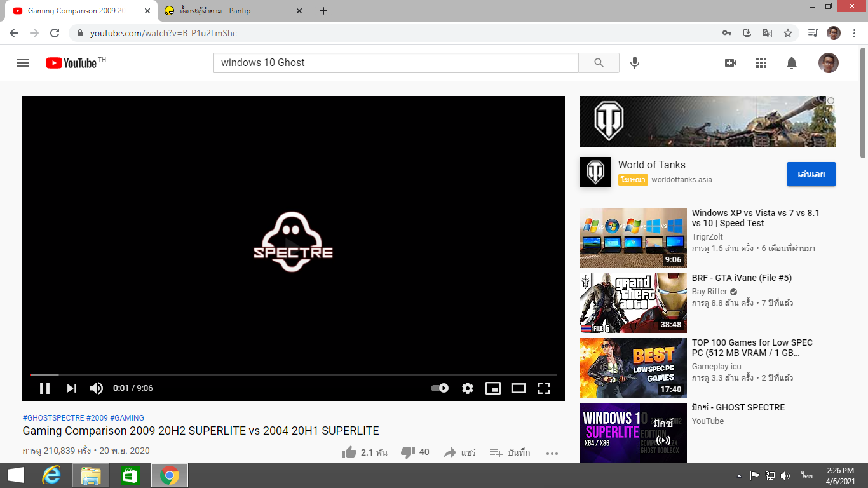Click the World of Tanks banner ad
The height and width of the screenshot is (488, 868).
point(708,121)
